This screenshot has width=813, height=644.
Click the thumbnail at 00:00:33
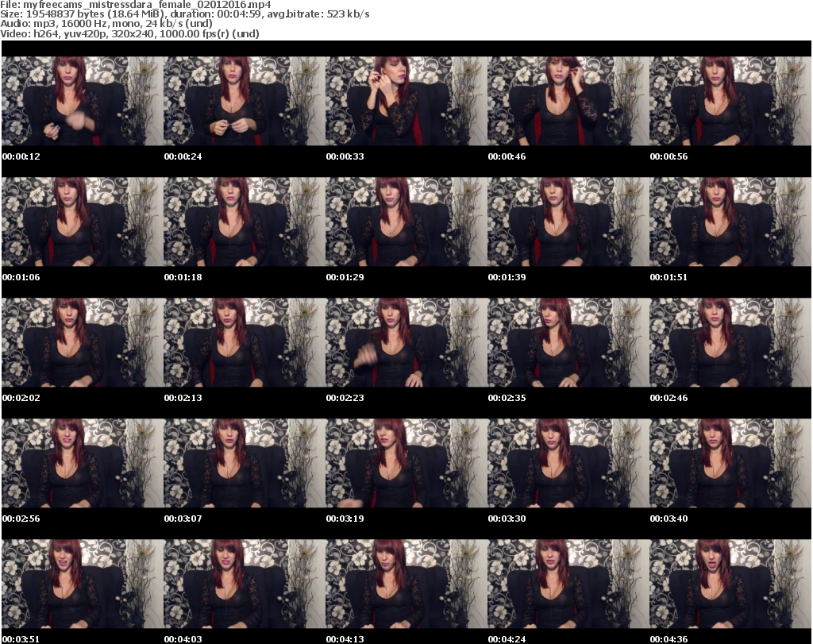point(406,101)
